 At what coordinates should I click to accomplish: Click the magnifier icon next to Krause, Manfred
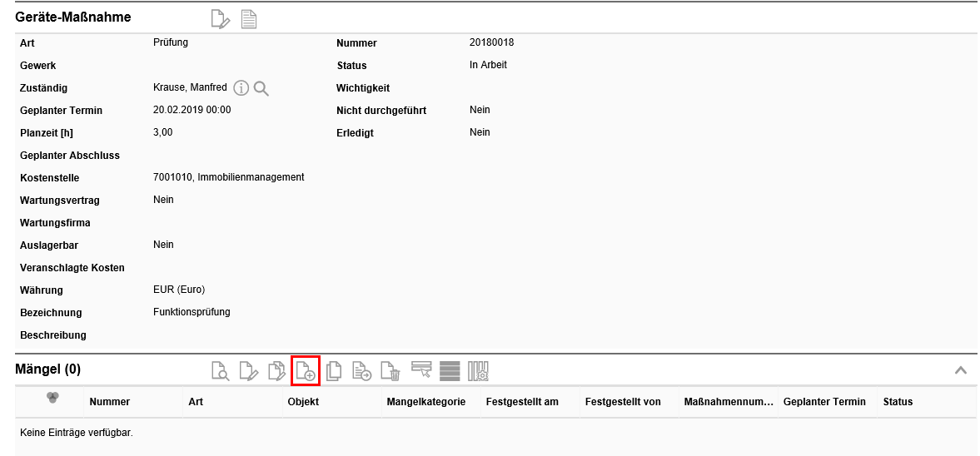[261, 88]
